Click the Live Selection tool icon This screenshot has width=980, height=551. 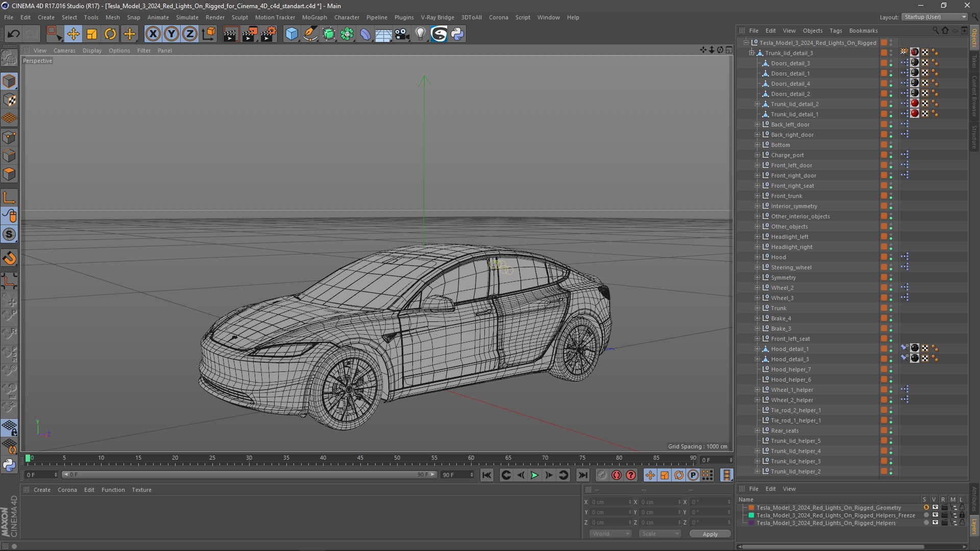tap(55, 34)
